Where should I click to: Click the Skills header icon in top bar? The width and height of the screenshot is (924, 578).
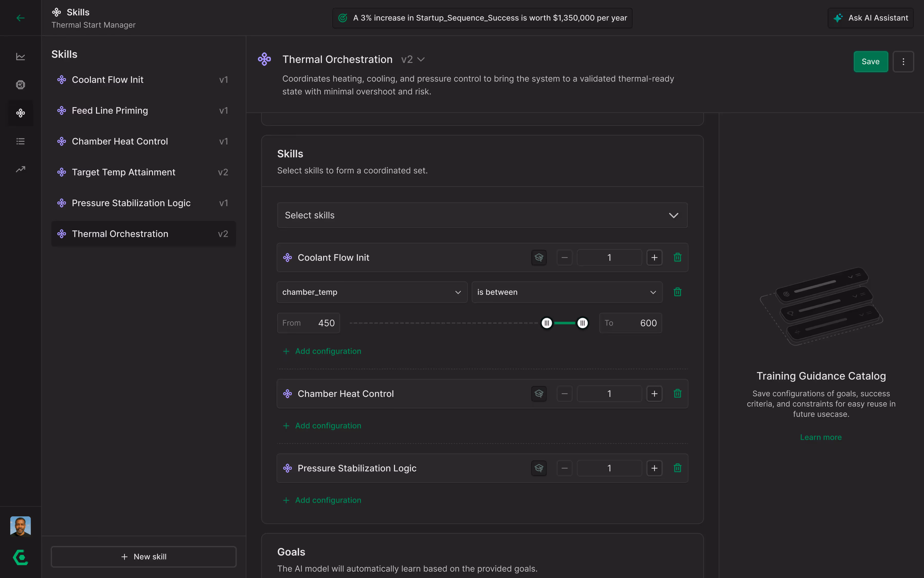point(56,12)
